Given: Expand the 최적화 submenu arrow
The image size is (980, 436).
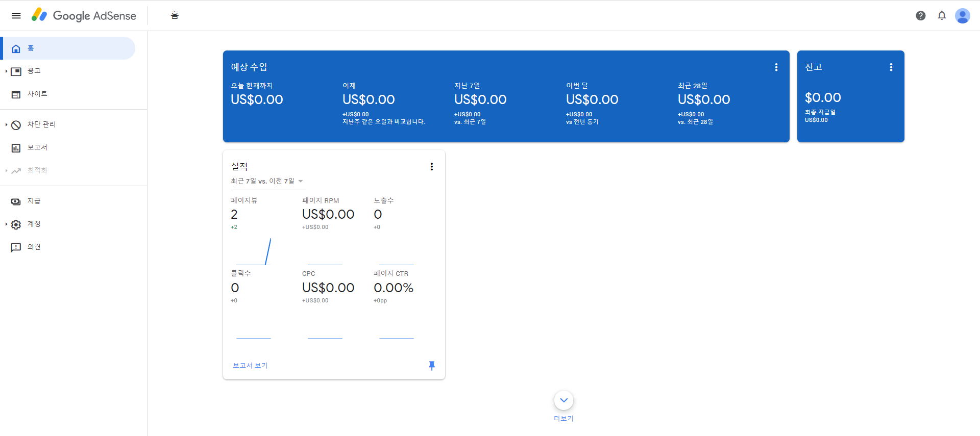Looking at the screenshot, I should pos(6,171).
